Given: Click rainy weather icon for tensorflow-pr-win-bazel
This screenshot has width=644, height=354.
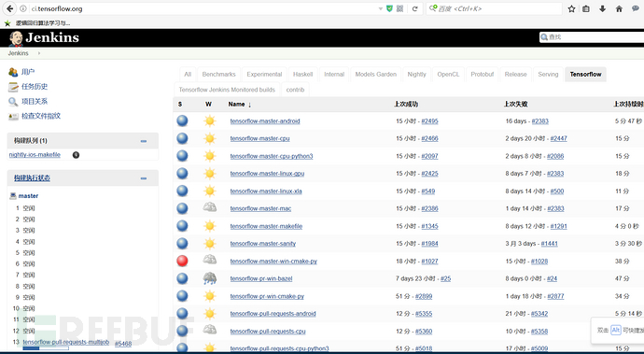Looking at the screenshot, I should (209, 278).
